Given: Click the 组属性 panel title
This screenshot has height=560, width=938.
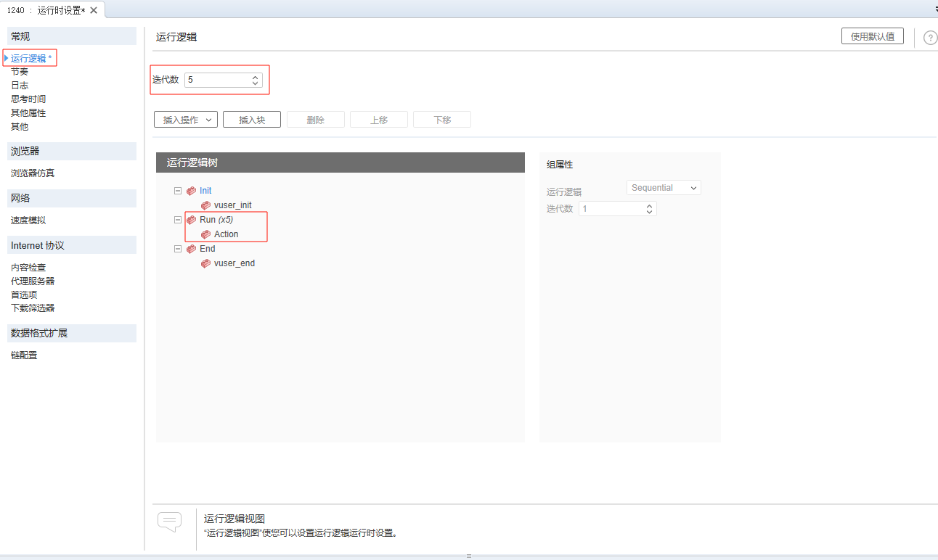Looking at the screenshot, I should 560,165.
